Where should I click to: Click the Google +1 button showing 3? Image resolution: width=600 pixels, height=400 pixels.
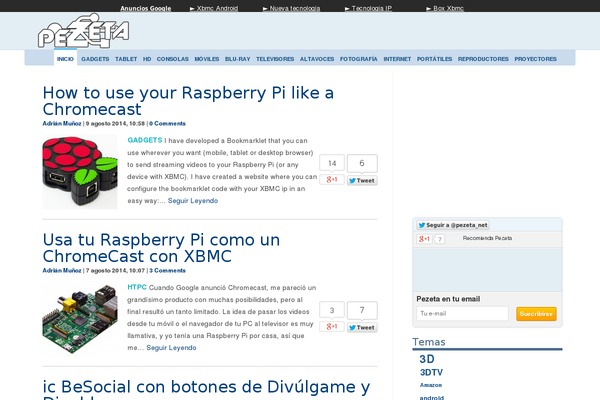[332, 327]
